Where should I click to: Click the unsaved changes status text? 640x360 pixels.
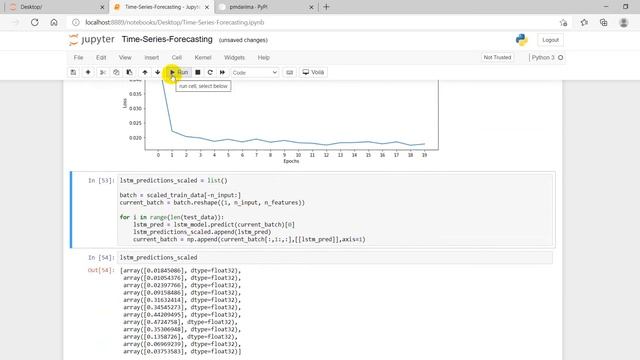(243, 40)
